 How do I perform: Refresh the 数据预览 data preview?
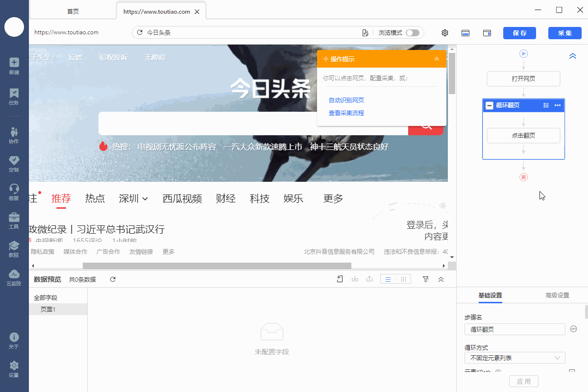coord(113,279)
